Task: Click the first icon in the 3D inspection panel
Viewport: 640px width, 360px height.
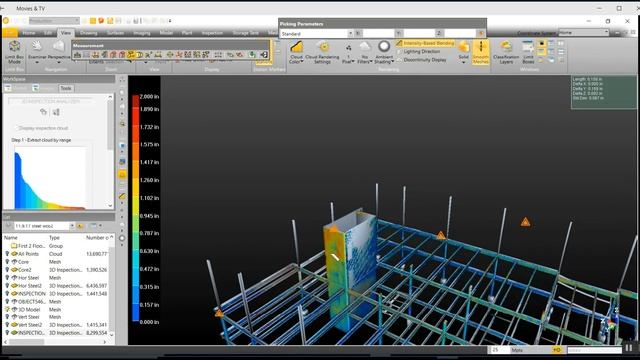Action: point(43,112)
